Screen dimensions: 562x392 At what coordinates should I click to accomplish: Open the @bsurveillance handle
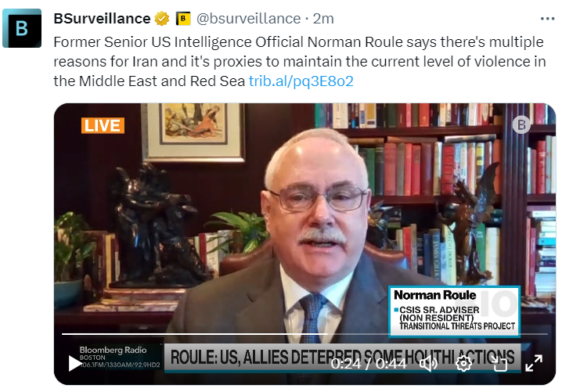(x=248, y=19)
